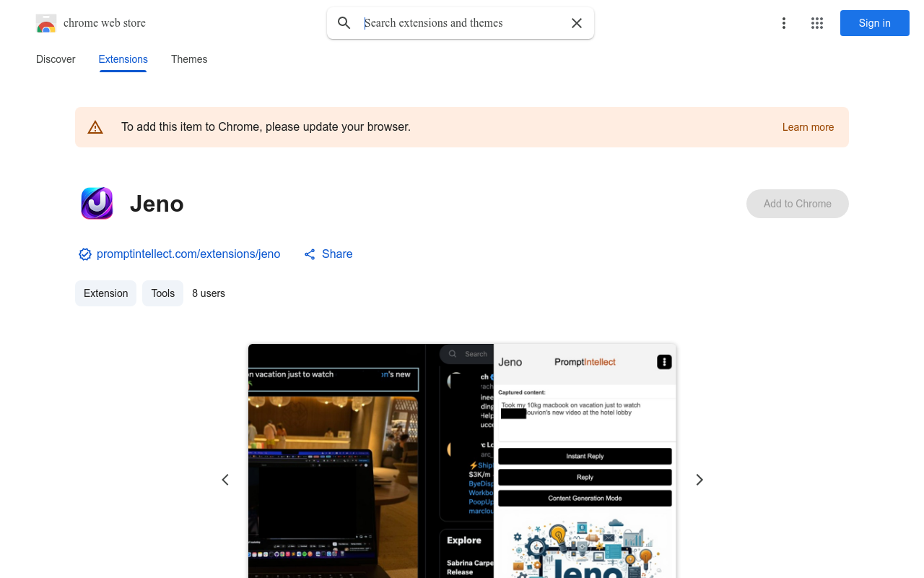Viewport: 924px width, 578px height.
Task: Click the Chrome Web Store logo
Action: 46,23
